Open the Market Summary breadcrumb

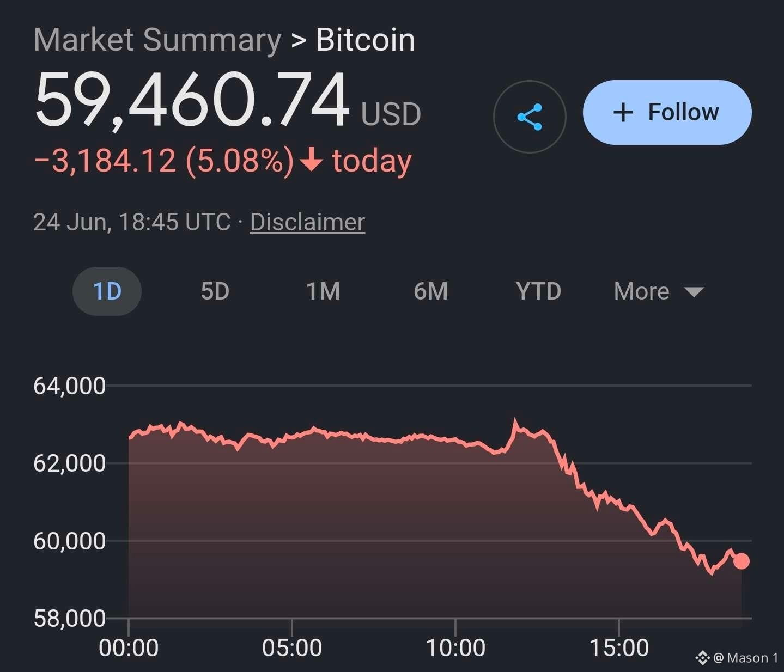157,40
